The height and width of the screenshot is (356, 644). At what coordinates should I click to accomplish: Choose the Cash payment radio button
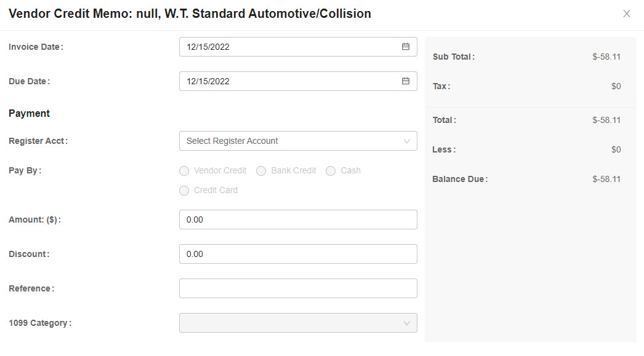(x=331, y=170)
